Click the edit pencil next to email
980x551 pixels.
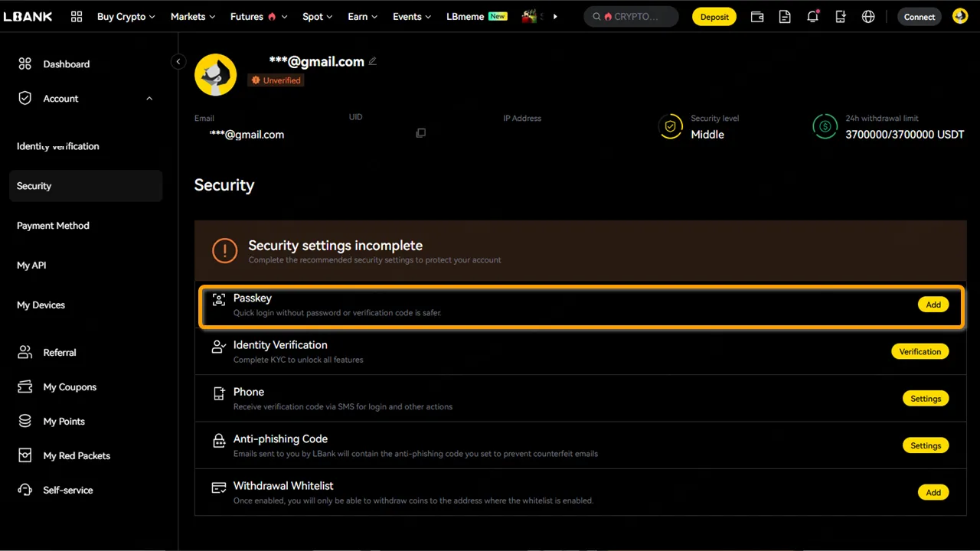coord(373,61)
